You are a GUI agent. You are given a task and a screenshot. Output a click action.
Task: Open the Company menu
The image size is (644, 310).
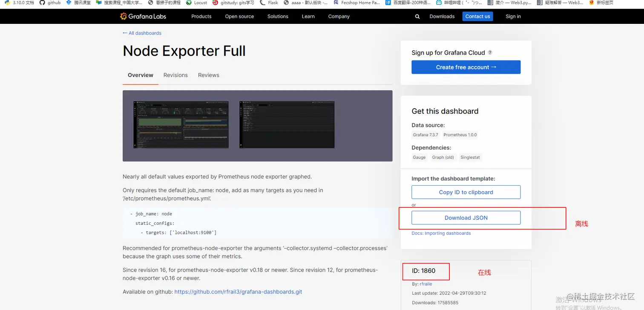[x=339, y=17]
